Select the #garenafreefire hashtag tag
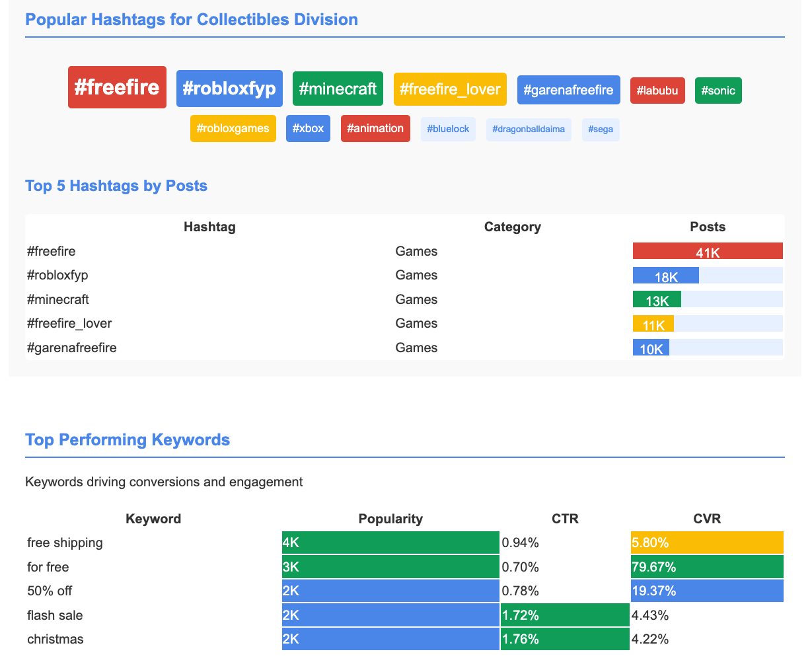812x670 pixels. click(569, 90)
